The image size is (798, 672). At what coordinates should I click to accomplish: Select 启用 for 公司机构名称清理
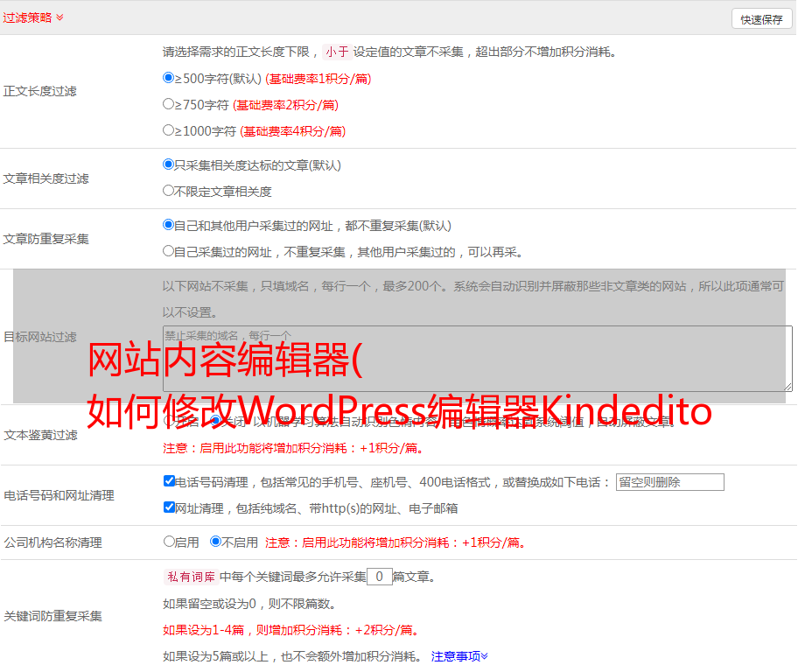coord(169,542)
